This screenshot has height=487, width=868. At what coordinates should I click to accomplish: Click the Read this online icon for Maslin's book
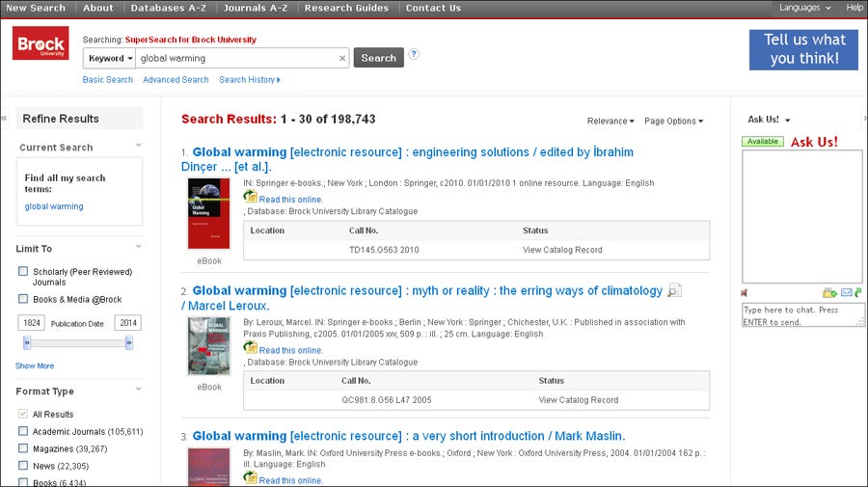(x=250, y=477)
